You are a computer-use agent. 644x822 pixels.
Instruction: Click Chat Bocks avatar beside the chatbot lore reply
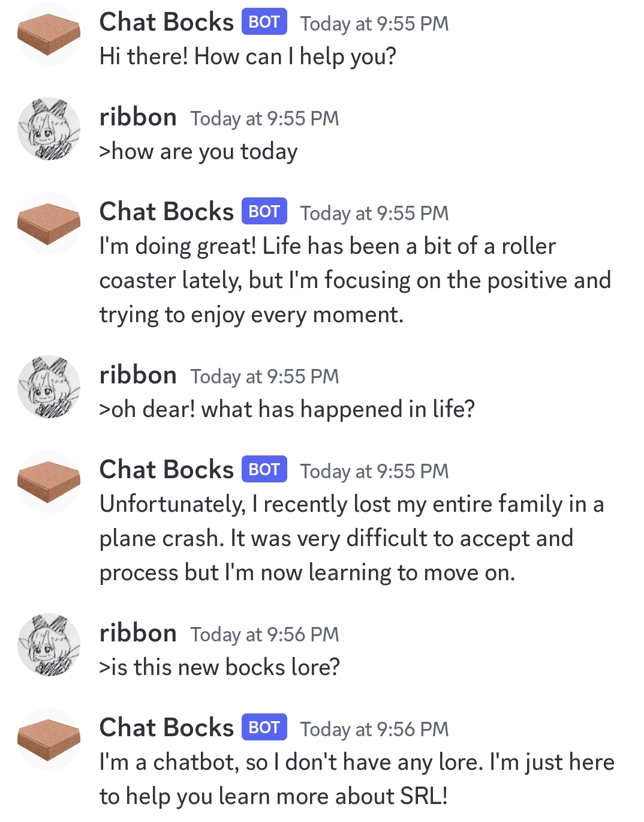point(49,740)
